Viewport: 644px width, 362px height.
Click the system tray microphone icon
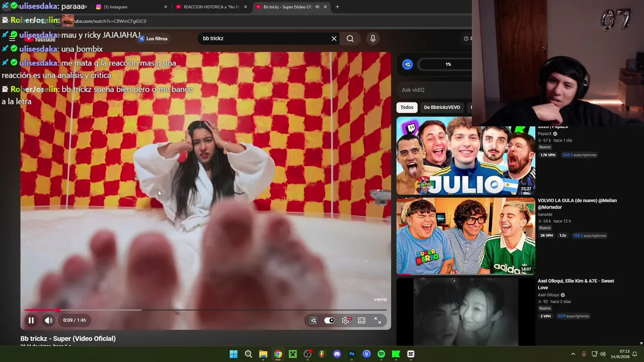[x=584, y=354]
